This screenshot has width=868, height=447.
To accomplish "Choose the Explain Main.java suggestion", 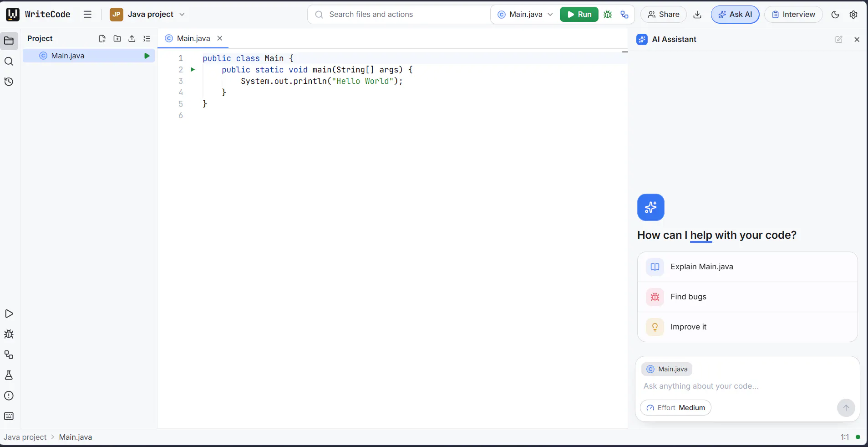I will [x=747, y=267].
